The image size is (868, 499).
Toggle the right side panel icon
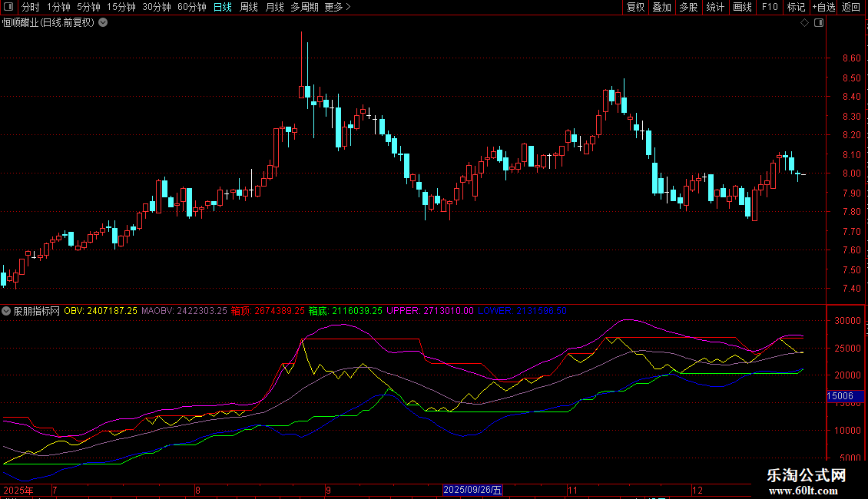pyautogui.click(x=818, y=23)
